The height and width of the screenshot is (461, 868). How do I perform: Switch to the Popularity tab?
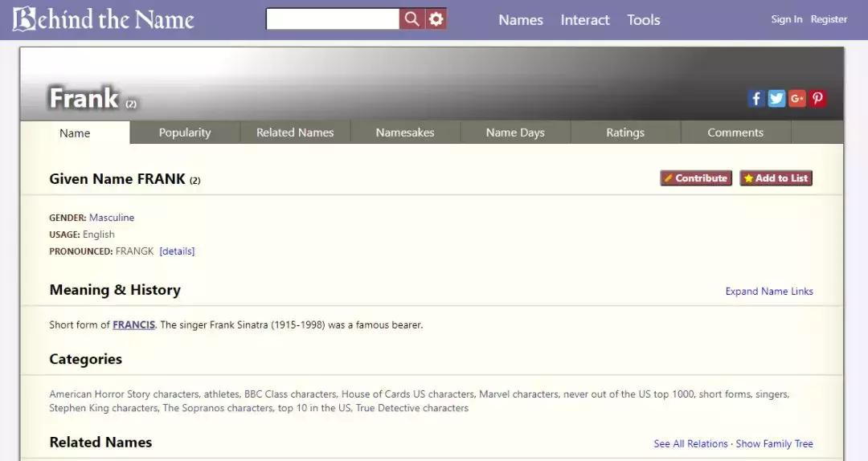(x=185, y=133)
